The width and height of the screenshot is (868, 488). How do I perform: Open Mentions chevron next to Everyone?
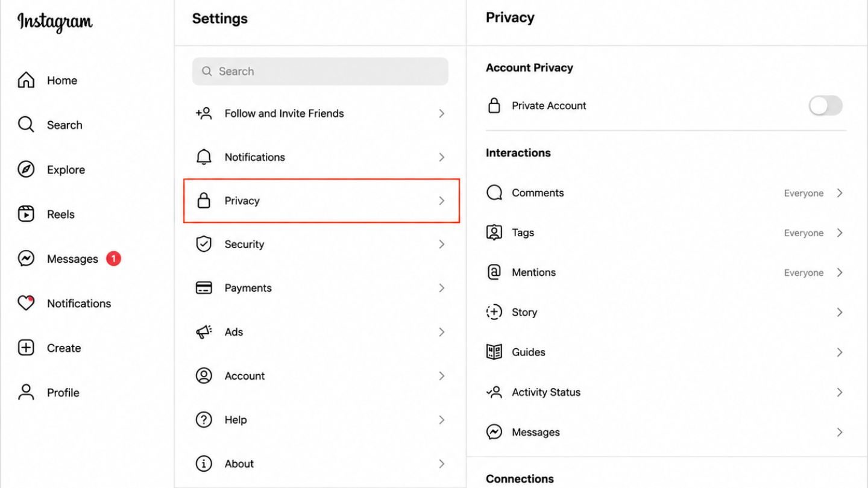click(840, 272)
